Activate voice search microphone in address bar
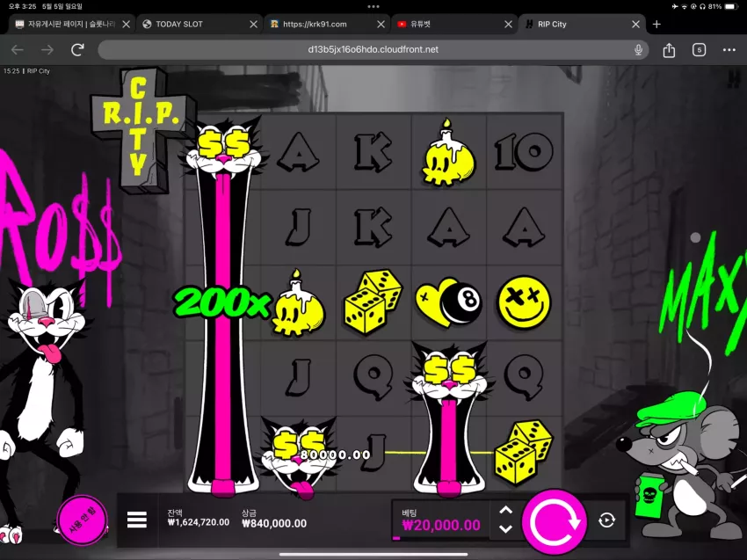Screen dimensions: 747x560 tap(638, 49)
